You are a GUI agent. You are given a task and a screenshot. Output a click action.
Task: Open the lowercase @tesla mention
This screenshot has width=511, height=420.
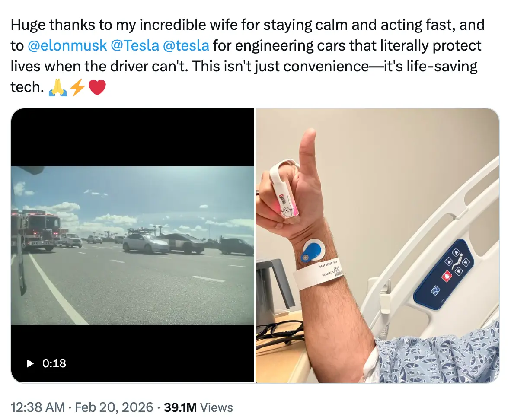point(186,45)
